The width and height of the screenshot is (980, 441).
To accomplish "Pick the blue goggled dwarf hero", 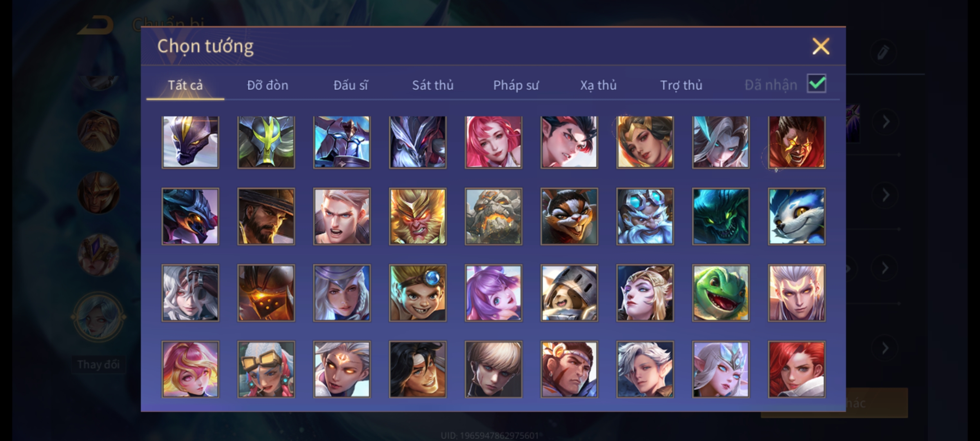I will pyautogui.click(x=645, y=216).
